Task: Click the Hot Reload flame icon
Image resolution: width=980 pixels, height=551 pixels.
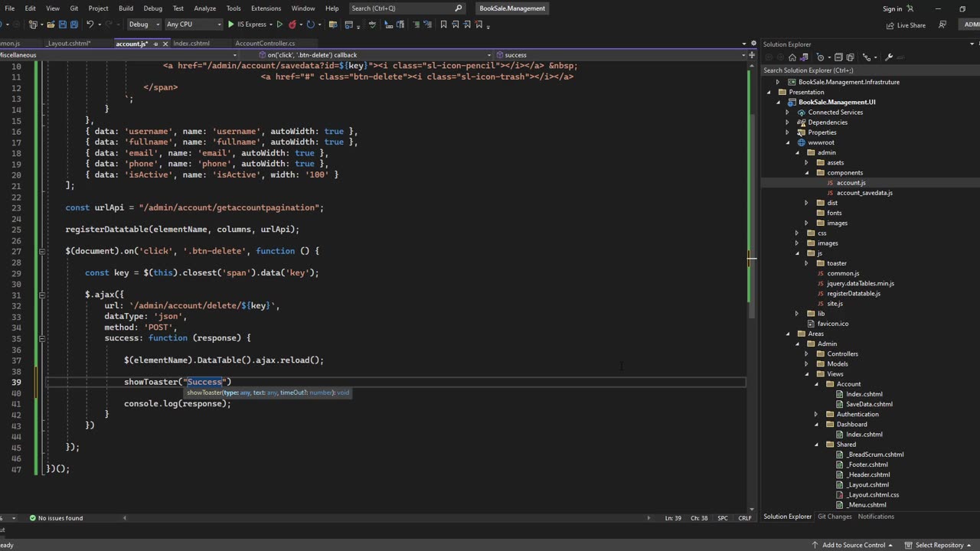Action: coord(292,24)
